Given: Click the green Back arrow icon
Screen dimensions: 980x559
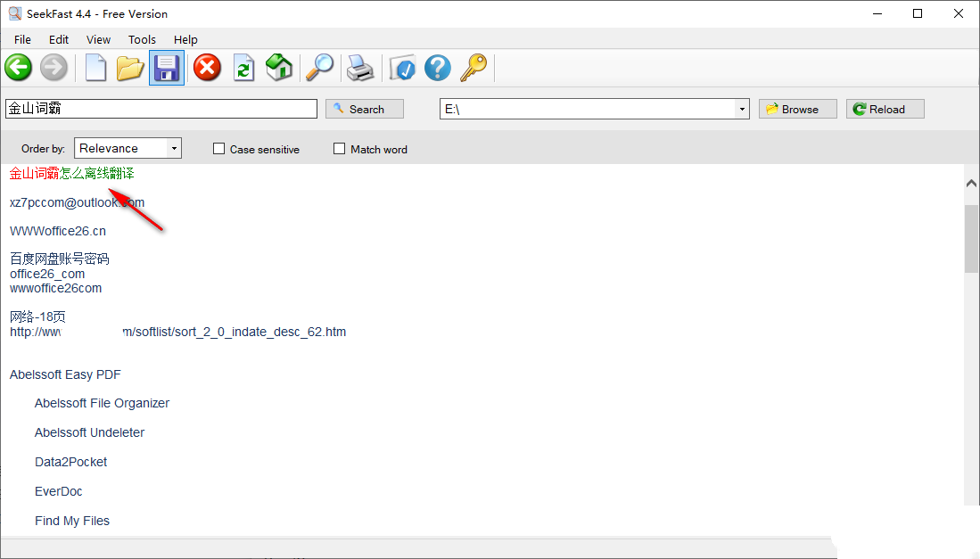Looking at the screenshot, I should 18,68.
